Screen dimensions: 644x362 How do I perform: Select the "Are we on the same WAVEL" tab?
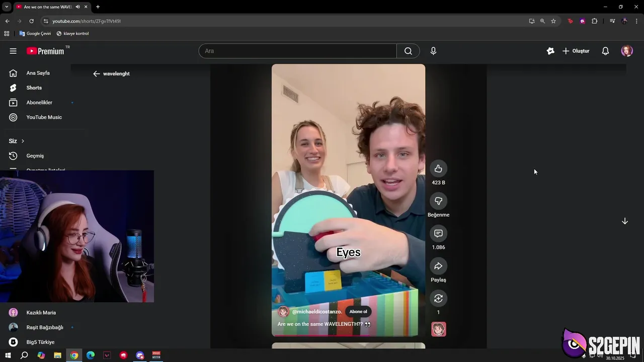(48, 7)
